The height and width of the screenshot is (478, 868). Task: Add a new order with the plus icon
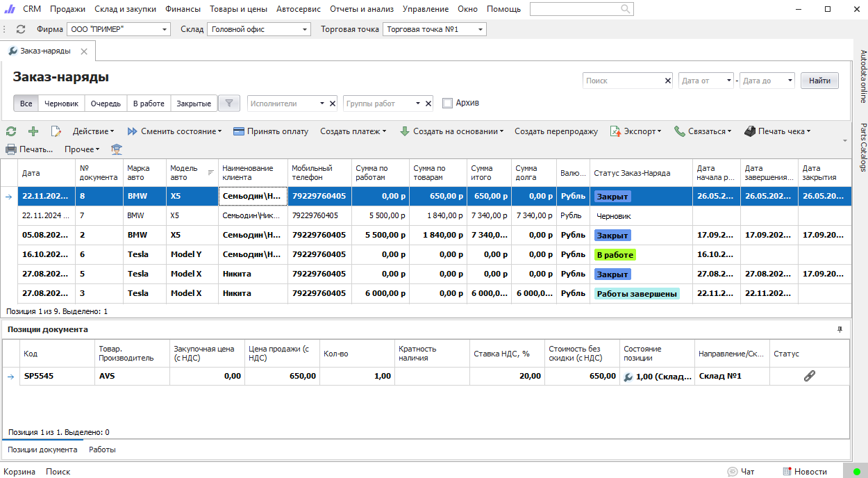[x=33, y=131]
